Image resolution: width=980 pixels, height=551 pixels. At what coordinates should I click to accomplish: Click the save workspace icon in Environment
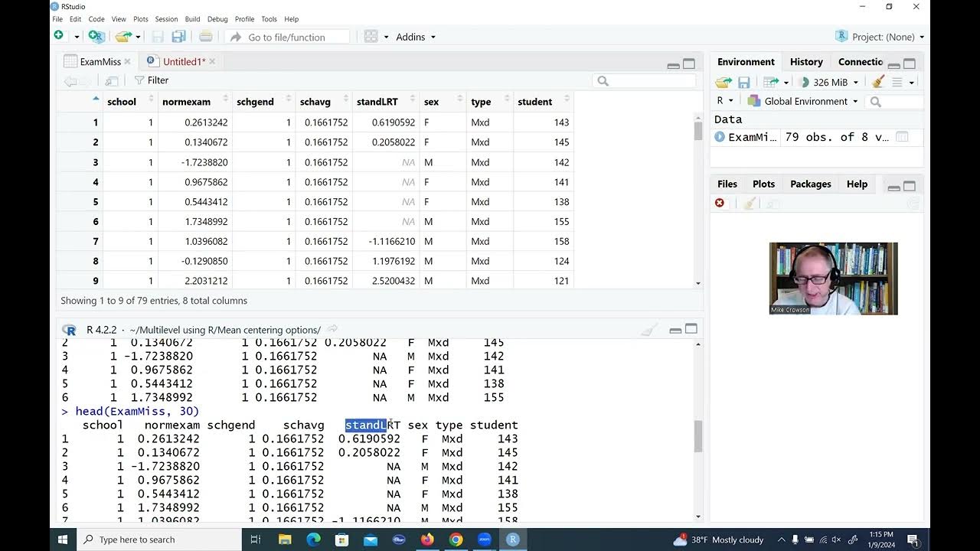[743, 82]
